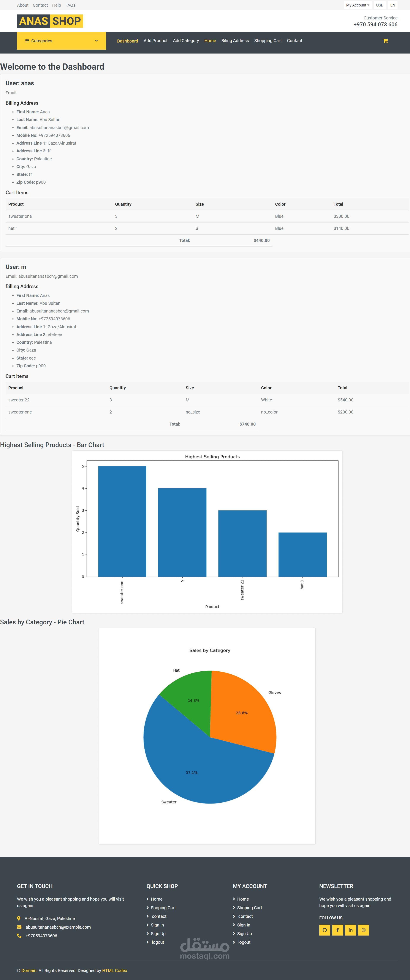Select Home in the main navbar
The height and width of the screenshot is (980, 410).
pyautogui.click(x=210, y=41)
